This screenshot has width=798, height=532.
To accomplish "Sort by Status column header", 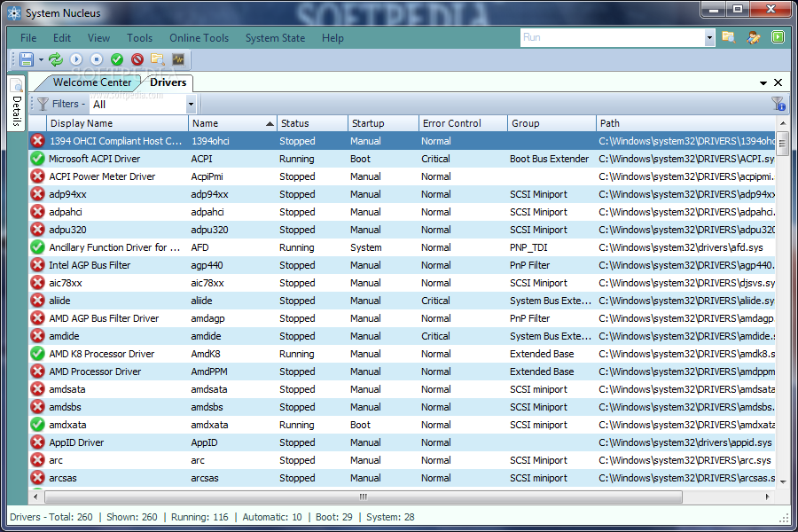I will pos(312,123).
